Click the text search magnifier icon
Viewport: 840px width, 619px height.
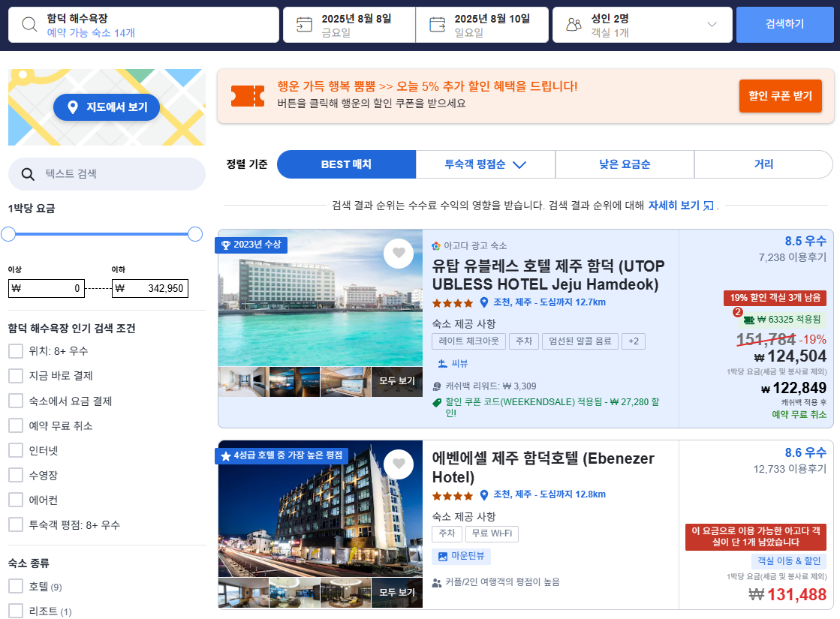[x=28, y=174]
